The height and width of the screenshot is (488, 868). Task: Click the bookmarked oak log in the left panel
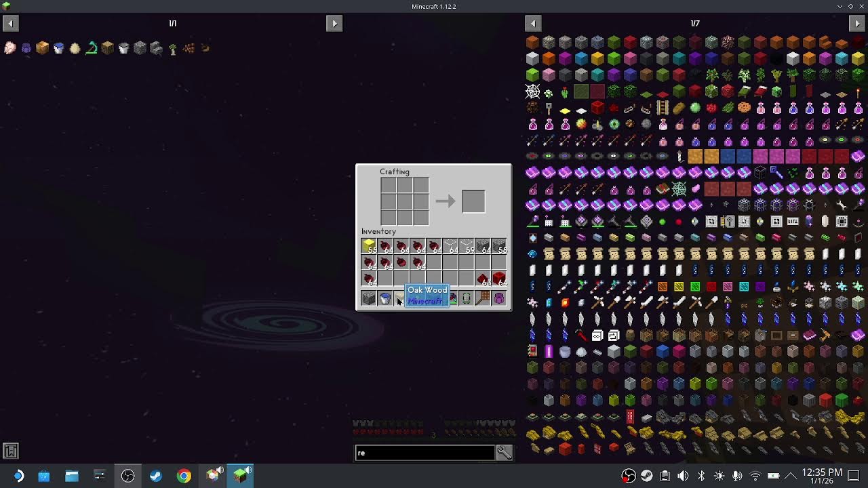coord(107,48)
